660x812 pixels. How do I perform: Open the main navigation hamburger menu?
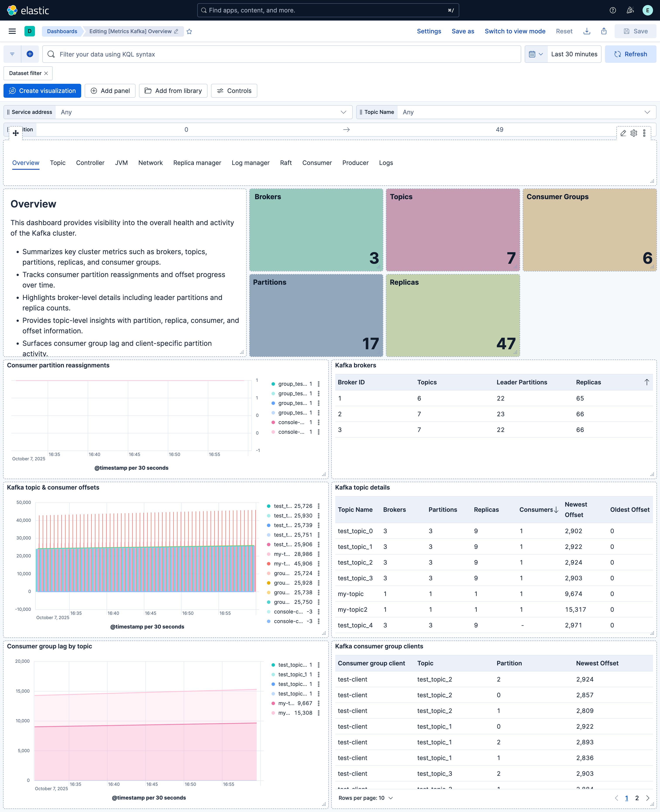pos(12,31)
